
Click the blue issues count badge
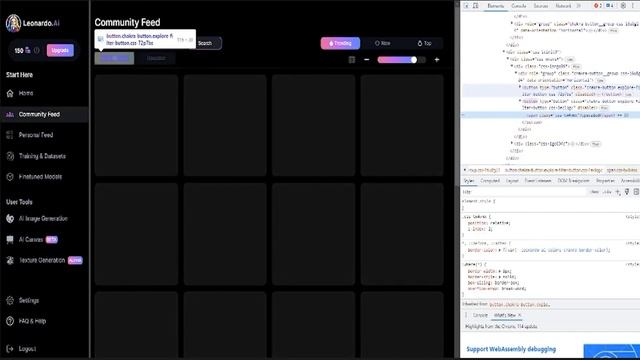(609, 6)
